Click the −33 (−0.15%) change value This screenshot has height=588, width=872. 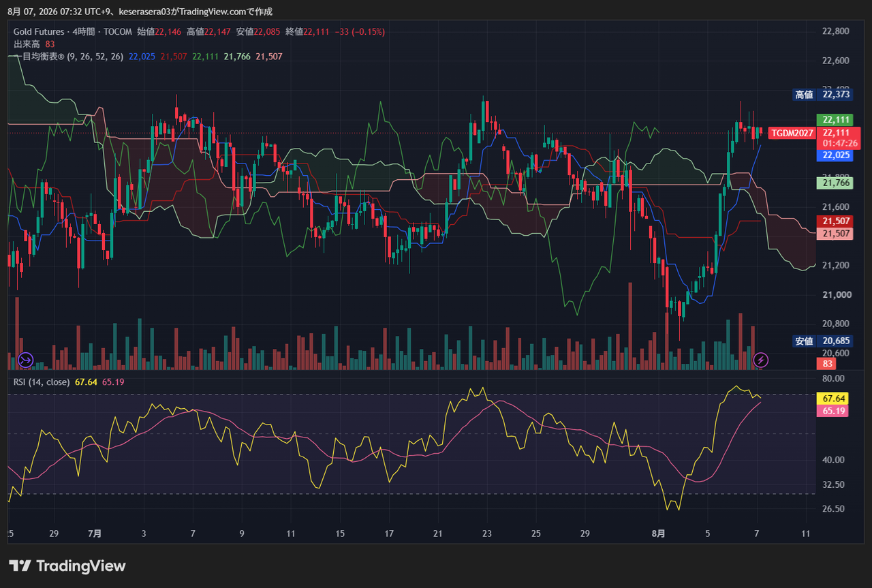(360, 32)
